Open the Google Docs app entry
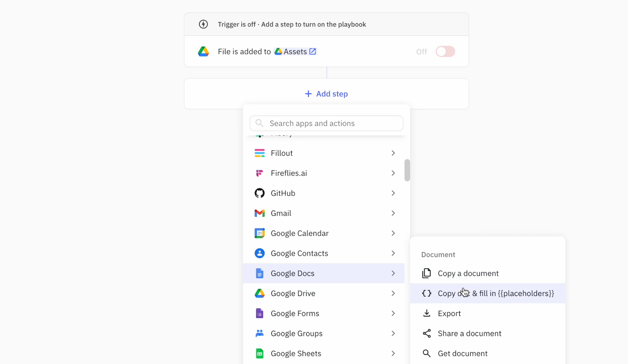The height and width of the screenshot is (364, 628). [x=324, y=273]
